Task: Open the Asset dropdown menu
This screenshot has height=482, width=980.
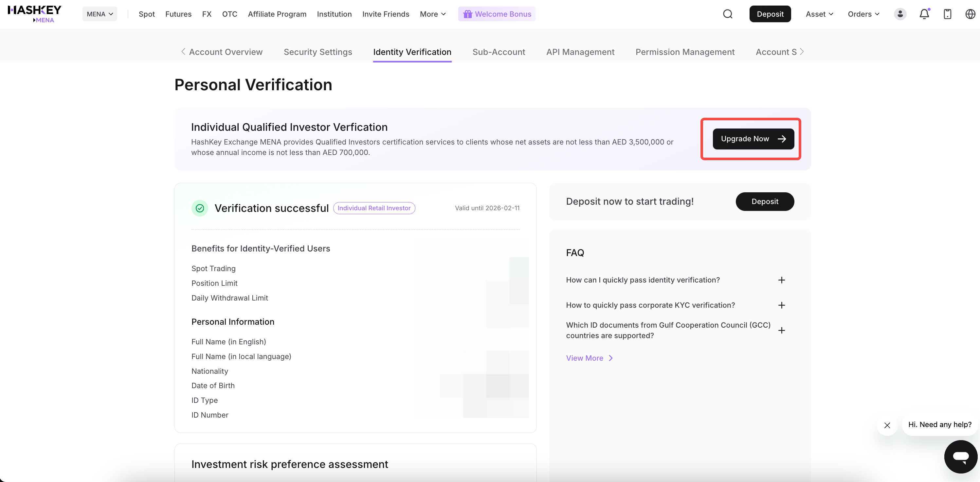Action: click(820, 14)
